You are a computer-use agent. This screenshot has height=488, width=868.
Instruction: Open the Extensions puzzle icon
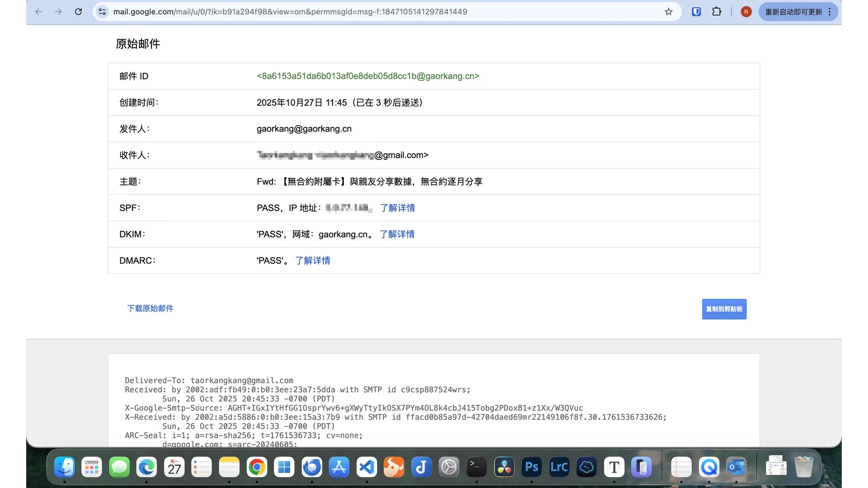pyautogui.click(x=717, y=12)
